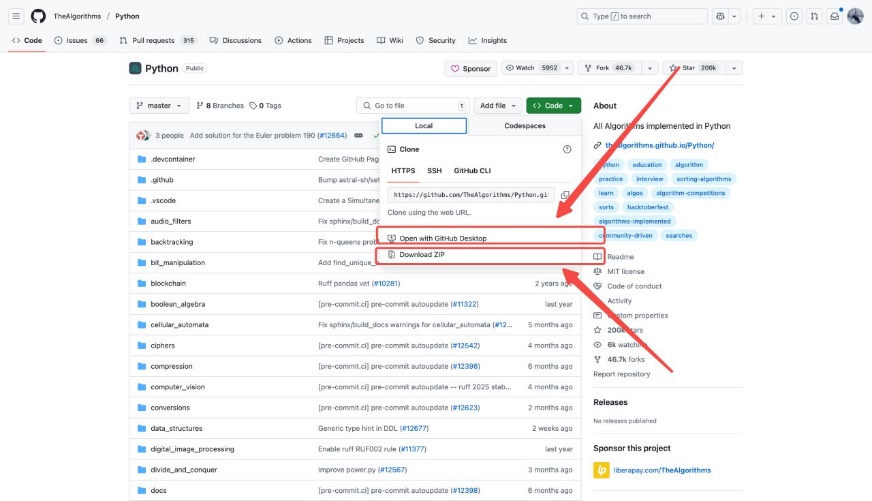Image resolution: width=872 pixels, height=501 pixels.
Task: Click the Go to file search field
Action: coord(411,105)
